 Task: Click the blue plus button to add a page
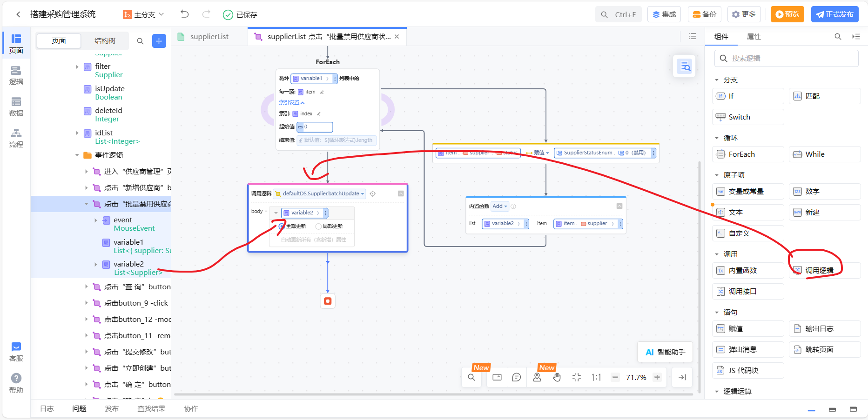(x=159, y=41)
